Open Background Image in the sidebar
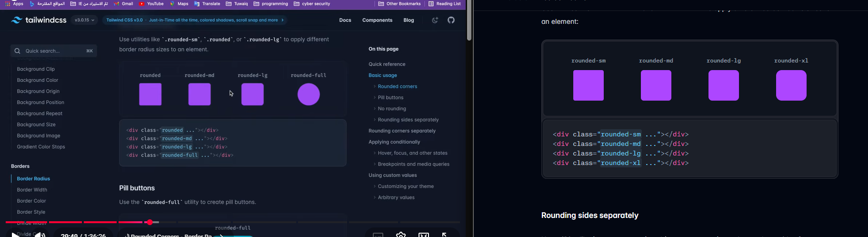The width and height of the screenshot is (868, 237). pyautogui.click(x=39, y=136)
